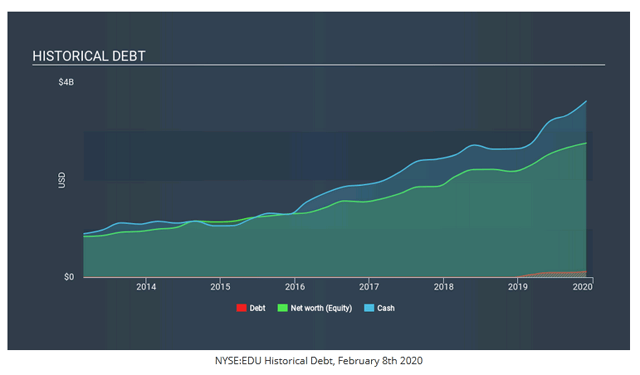Image resolution: width=640 pixels, height=375 pixels.
Task: Click the NYSE:EDU Historical Debt caption
Action: pyautogui.click(x=319, y=361)
